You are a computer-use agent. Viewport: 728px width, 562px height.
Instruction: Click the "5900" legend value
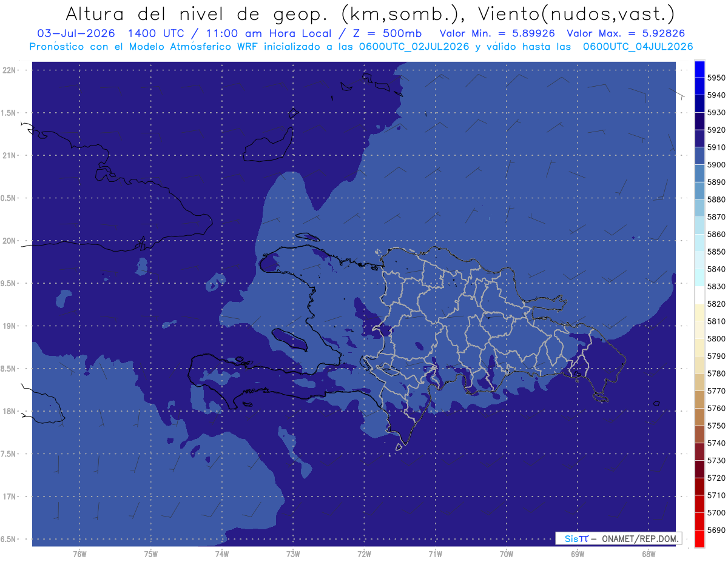(x=716, y=165)
